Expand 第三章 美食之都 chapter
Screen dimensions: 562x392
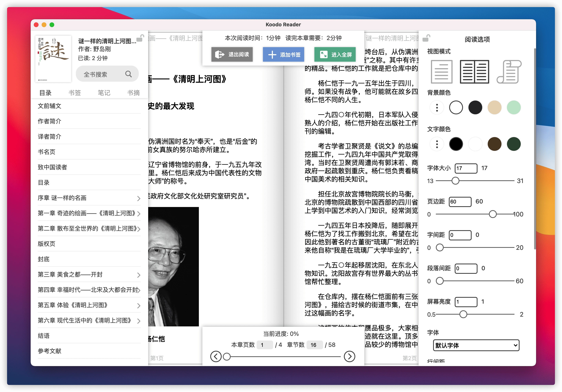139,275
